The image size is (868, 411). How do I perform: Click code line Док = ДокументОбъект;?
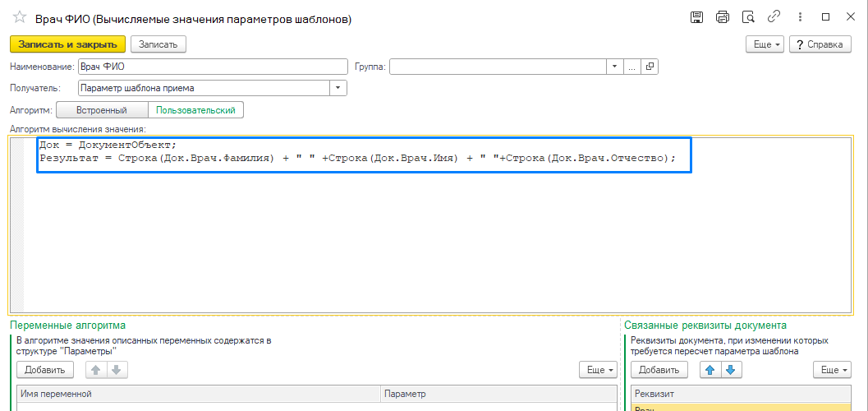(108, 145)
